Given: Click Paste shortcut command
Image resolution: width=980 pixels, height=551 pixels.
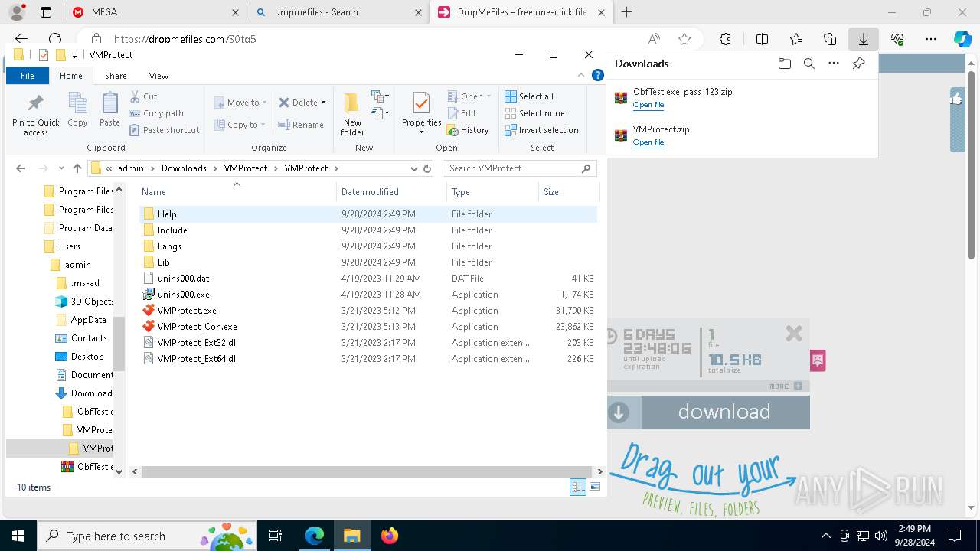Looking at the screenshot, I should point(165,130).
